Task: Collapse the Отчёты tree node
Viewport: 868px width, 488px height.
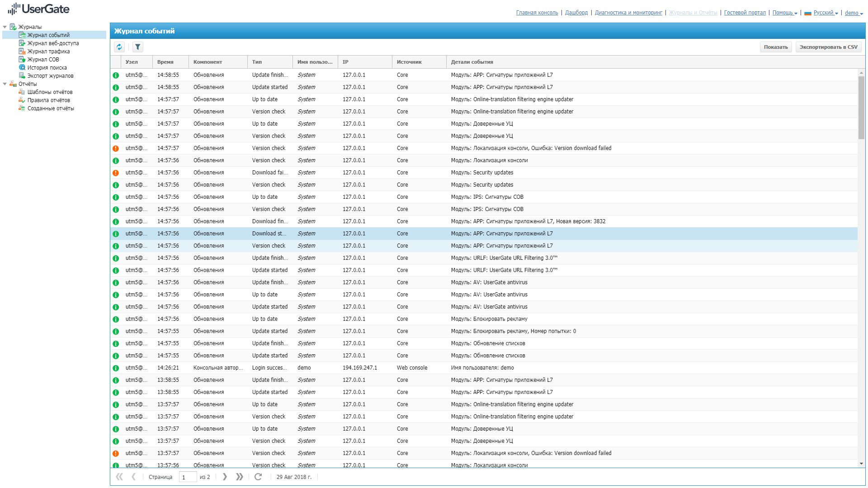Action: click(x=5, y=84)
